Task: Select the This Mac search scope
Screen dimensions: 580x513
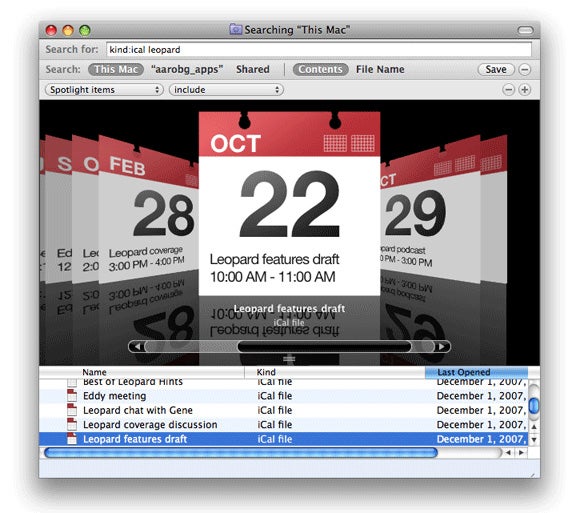Action: coord(116,70)
